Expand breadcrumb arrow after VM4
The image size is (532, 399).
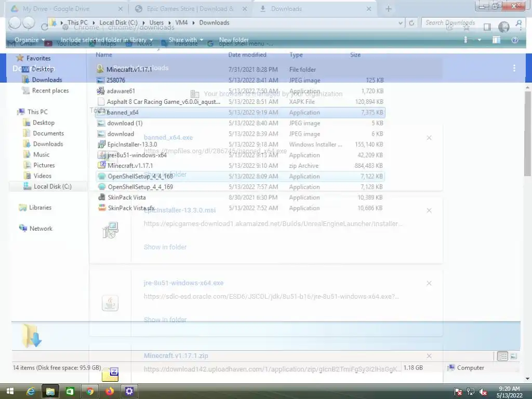click(193, 23)
